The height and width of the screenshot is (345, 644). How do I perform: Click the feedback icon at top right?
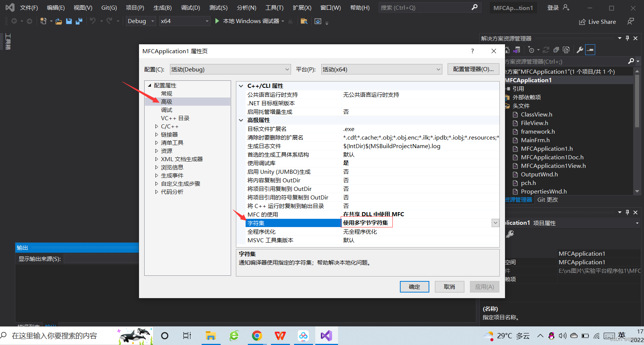point(630,22)
